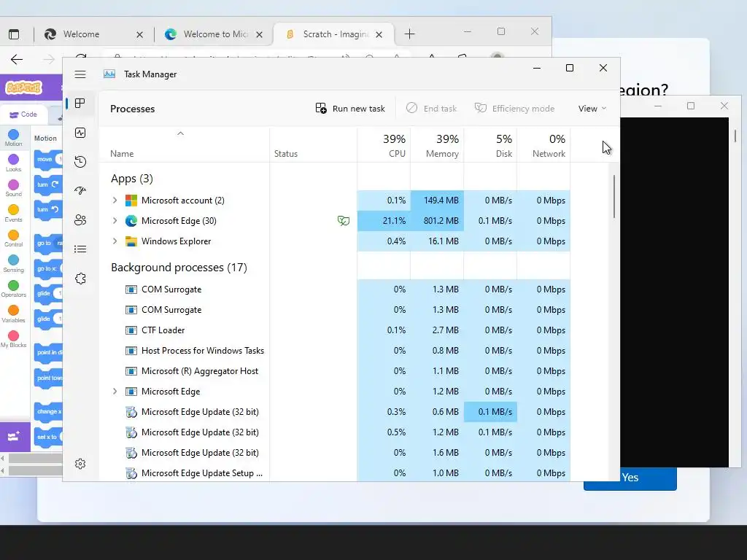Select Host Process for Windows Tasks
Image resolution: width=747 pixels, height=560 pixels.
coord(334,351)
